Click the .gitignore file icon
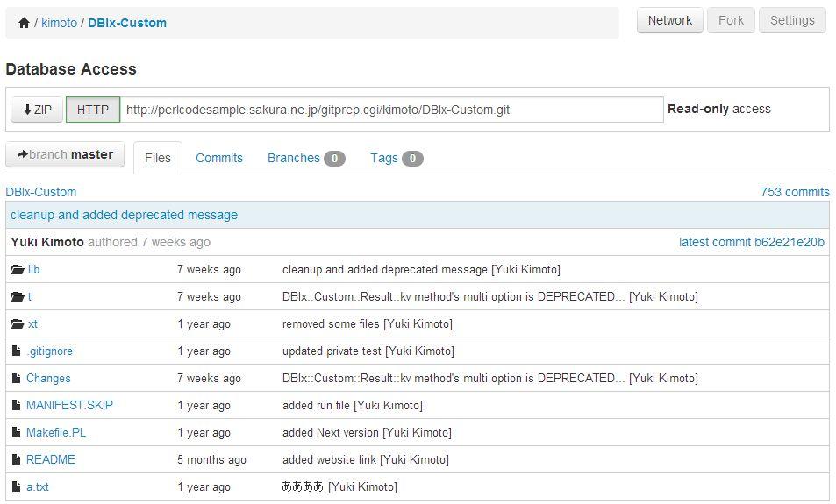The image size is (836, 504). (16, 351)
